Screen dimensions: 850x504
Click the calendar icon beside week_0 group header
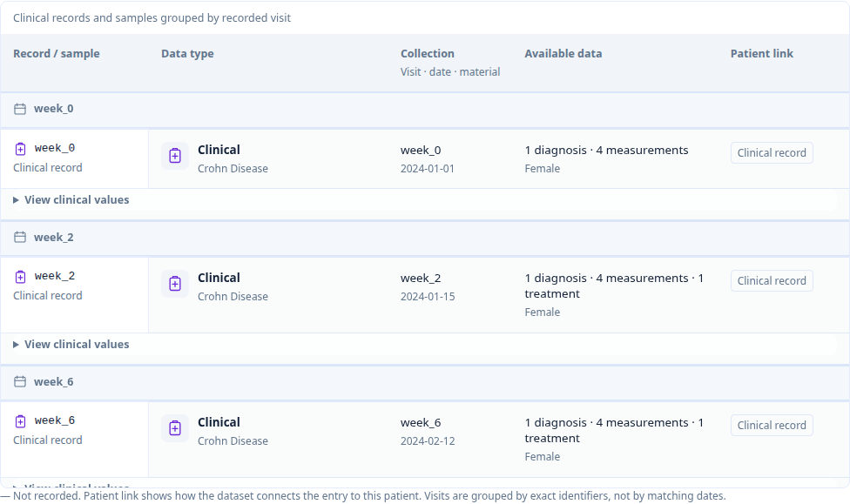(20, 109)
